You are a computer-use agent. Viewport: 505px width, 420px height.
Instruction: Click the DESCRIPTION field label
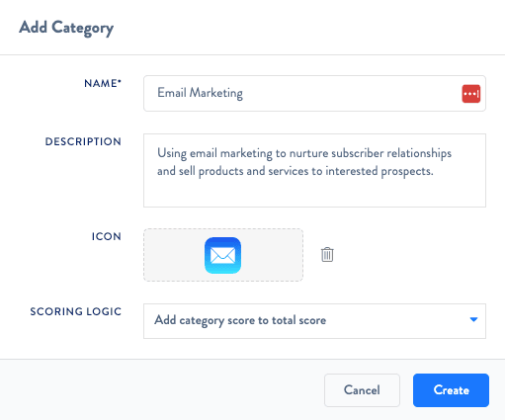click(83, 141)
